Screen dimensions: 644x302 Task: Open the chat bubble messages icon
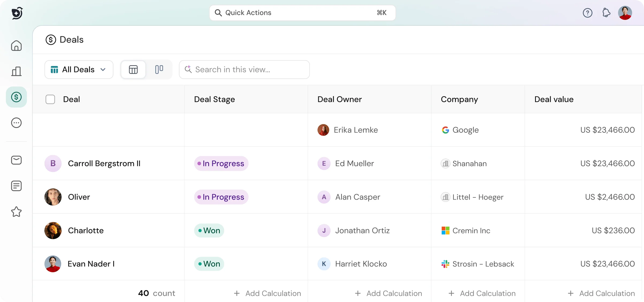pos(16,123)
